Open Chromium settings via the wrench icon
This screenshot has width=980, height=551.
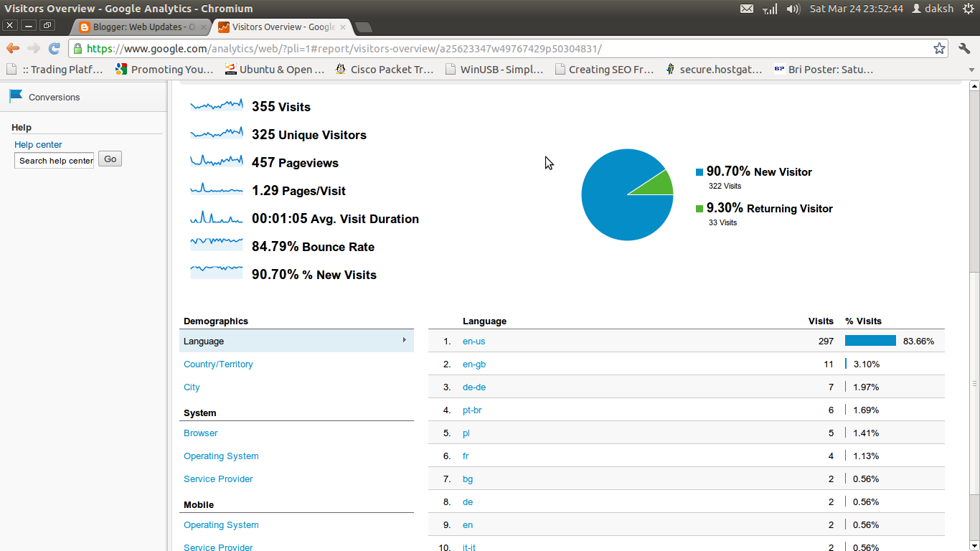(x=964, y=50)
